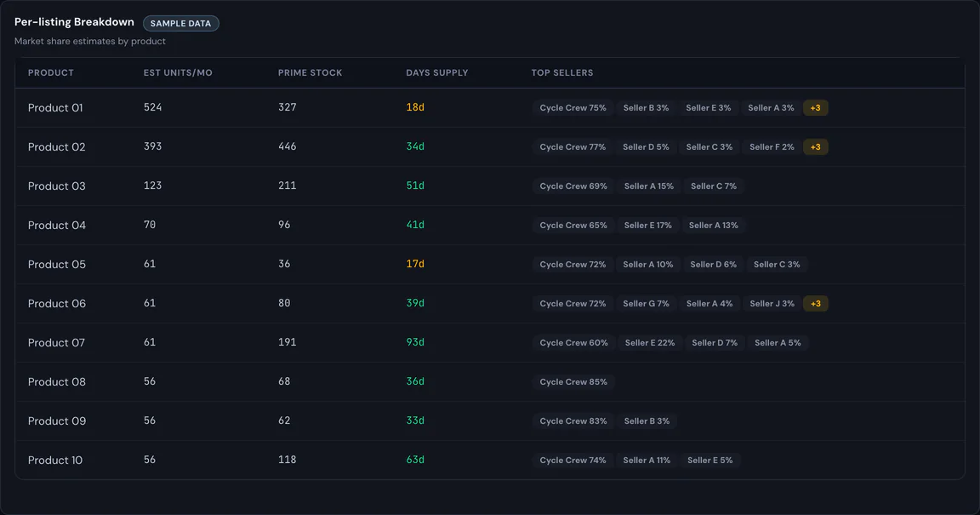Click the TOP SELLERS column header
This screenshot has height=515, width=980.
[x=561, y=72]
